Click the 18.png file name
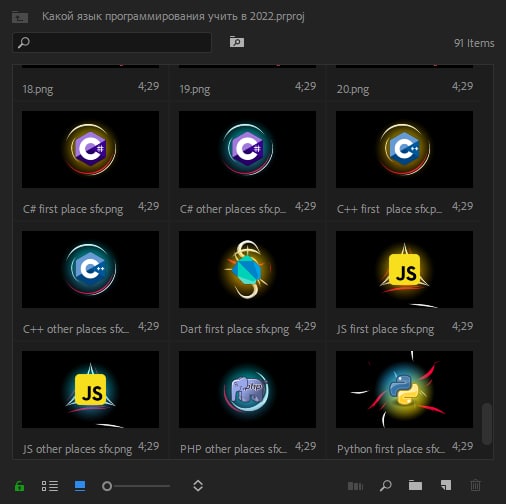This screenshot has width=506, height=504. click(x=38, y=89)
